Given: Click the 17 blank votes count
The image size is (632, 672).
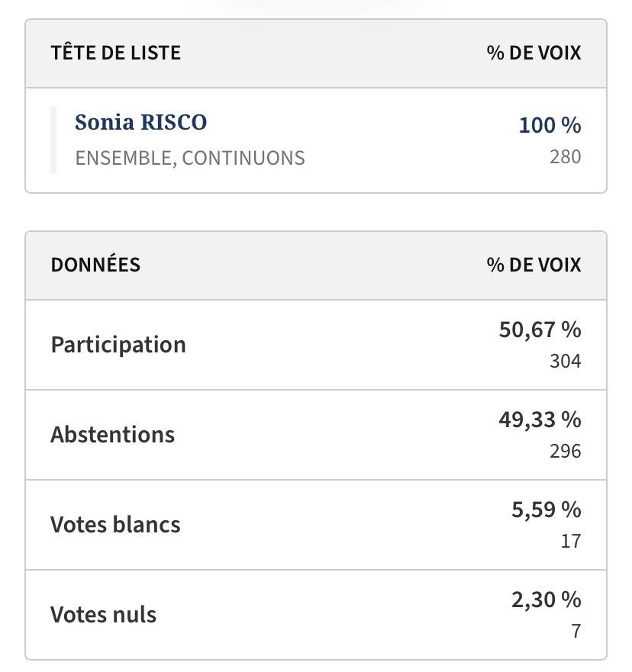Looking at the screenshot, I should coord(571,542).
